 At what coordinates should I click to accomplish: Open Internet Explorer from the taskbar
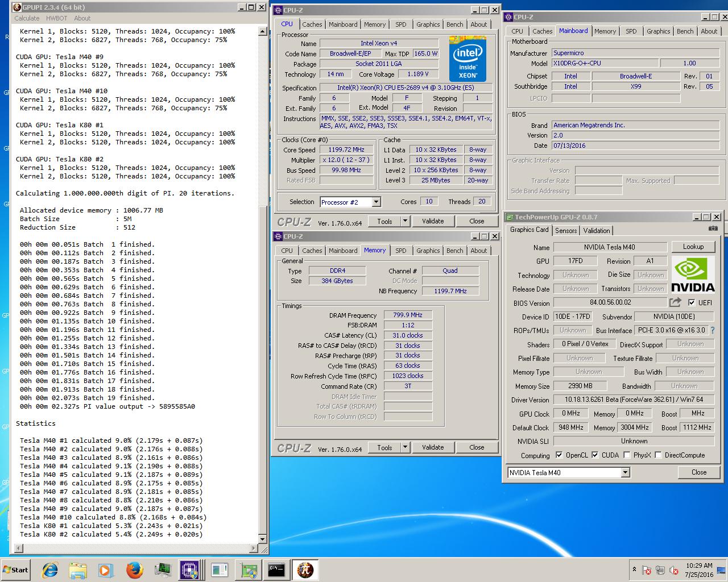[50, 569]
